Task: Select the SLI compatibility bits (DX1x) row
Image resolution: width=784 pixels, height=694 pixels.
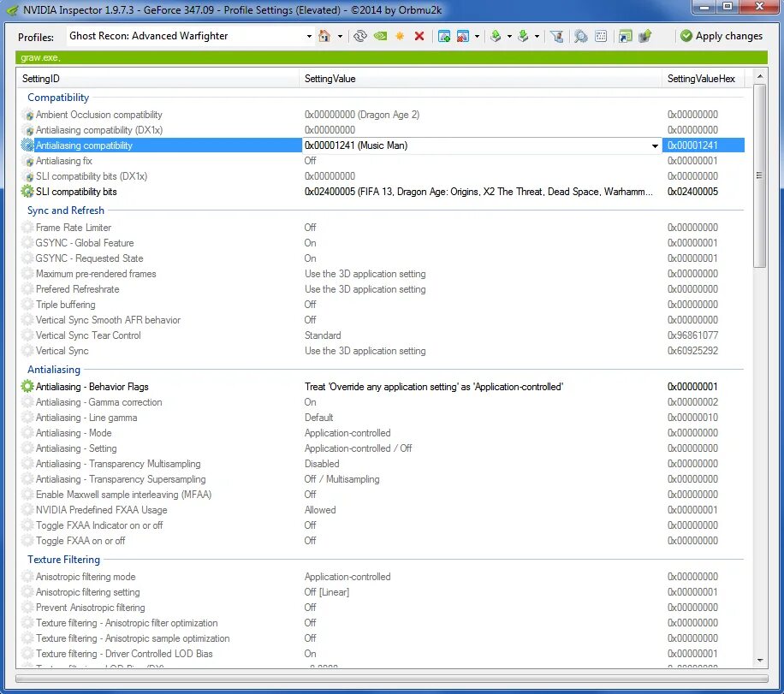Action: click(383, 176)
